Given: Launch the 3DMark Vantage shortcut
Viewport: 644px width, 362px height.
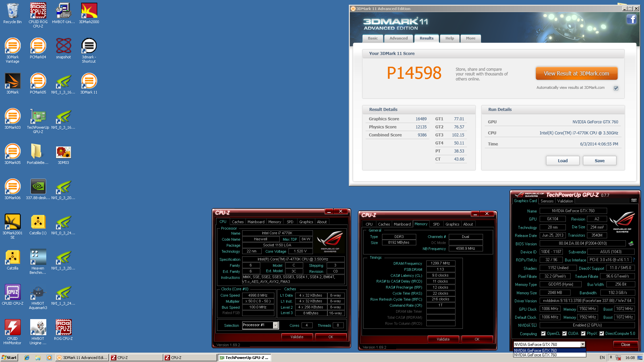Looking at the screenshot, I should tap(12, 50).
